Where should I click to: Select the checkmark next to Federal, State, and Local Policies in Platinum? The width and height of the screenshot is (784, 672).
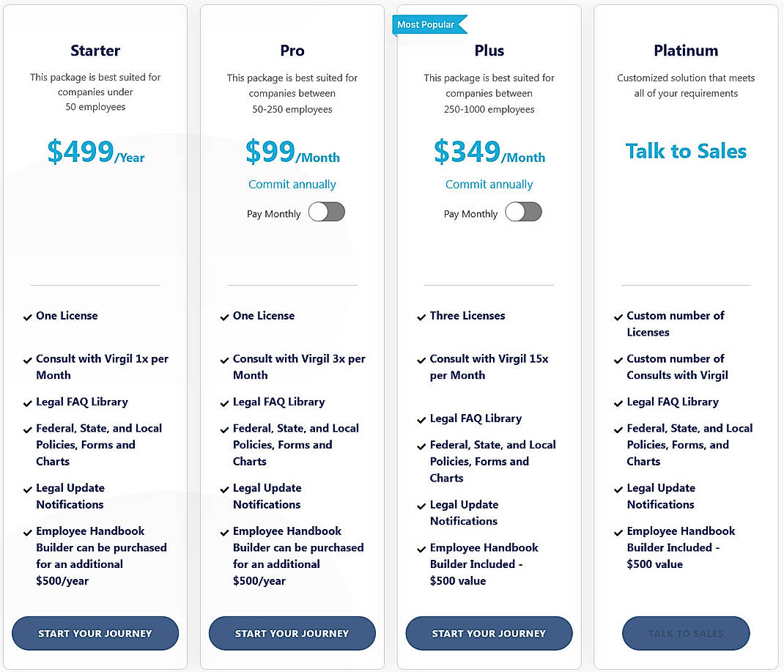[x=618, y=429]
